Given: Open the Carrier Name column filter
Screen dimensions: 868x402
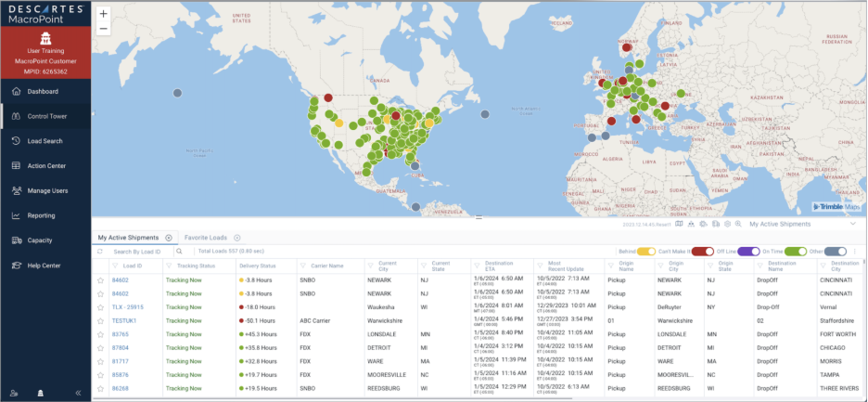Looking at the screenshot, I should pyautogui.click(x=303, y=266).
